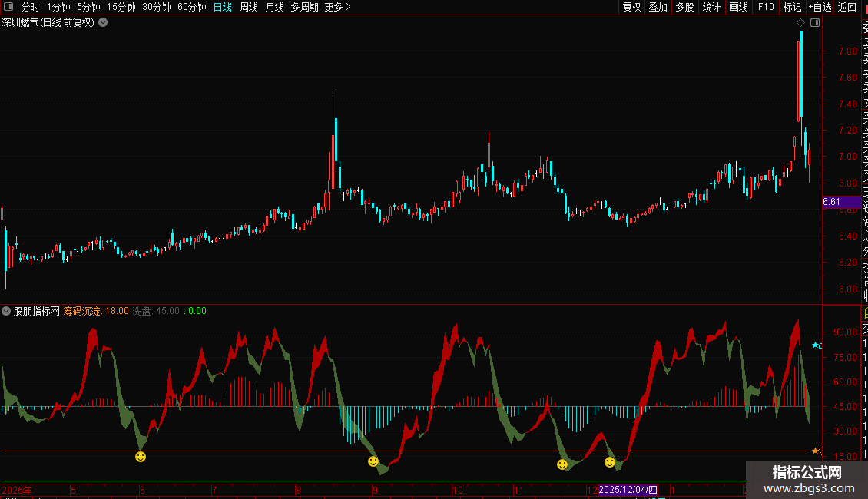The width and height of the screenshot is (868, 499).
Task: Click the 股朋指标网 indicator name
Action: (x=37, y=311)
